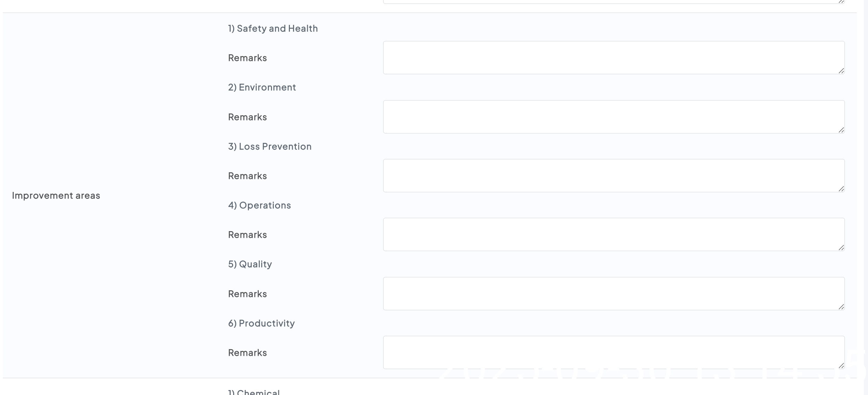The image size is (868, 395).
Task: Click the Productivity remarks text box
Action: [x=613, y=352]
